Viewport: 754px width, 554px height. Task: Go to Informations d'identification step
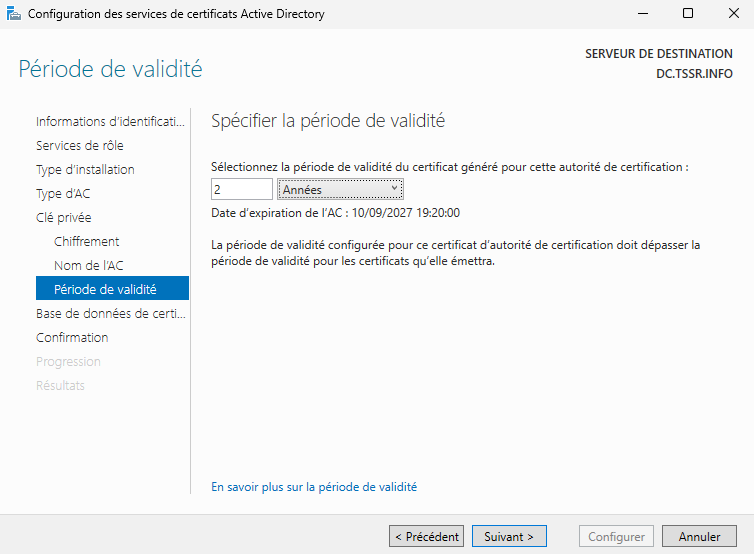point(110,122)
